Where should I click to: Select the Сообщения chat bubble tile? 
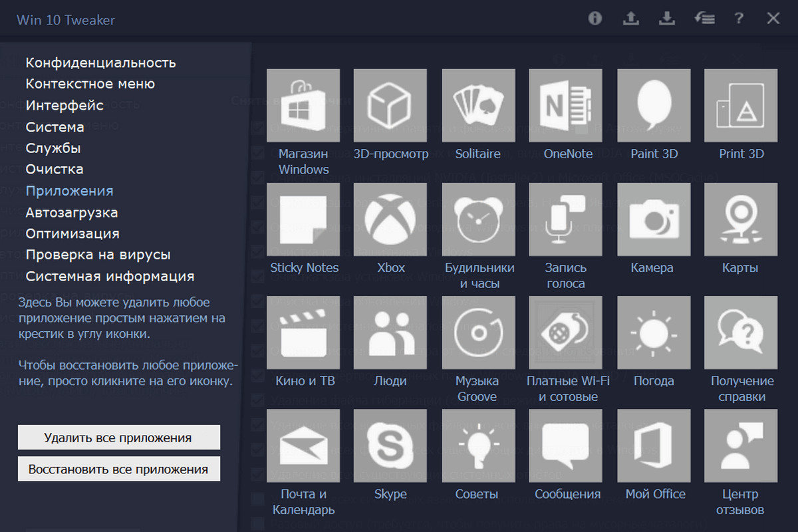coord(567,446)
